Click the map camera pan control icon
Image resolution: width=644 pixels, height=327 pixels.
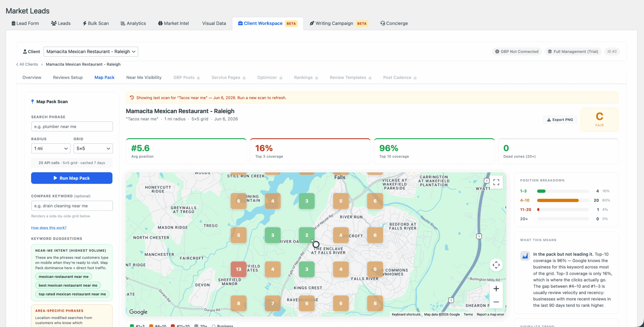(x=496, y=265)
